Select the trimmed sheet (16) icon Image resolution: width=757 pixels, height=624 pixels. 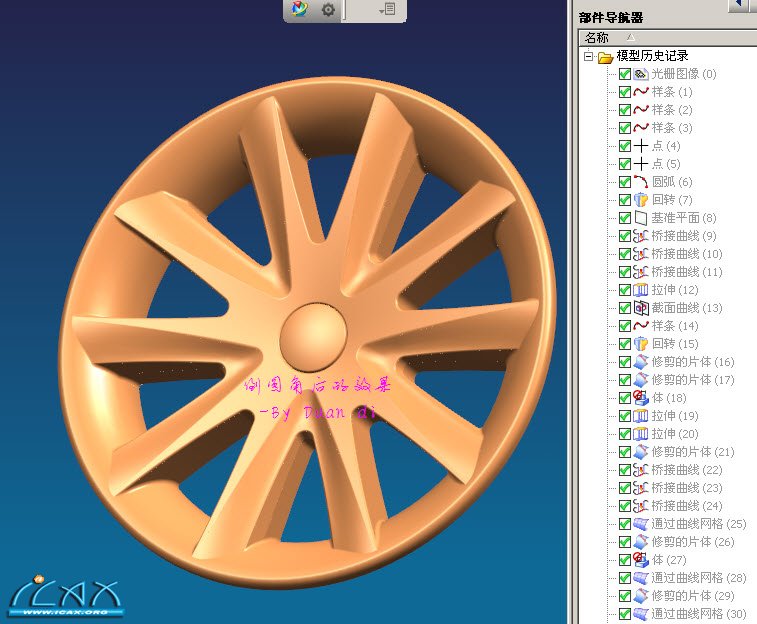pos(641,362)
